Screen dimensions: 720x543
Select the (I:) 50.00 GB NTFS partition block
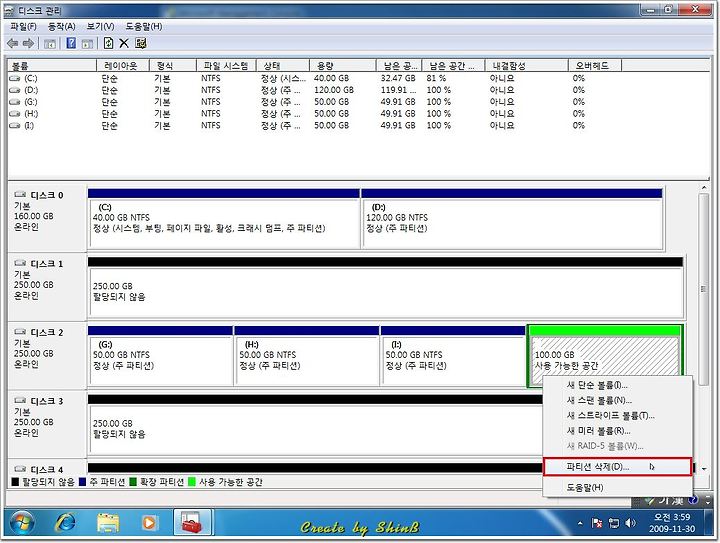[x=453, y=356]
